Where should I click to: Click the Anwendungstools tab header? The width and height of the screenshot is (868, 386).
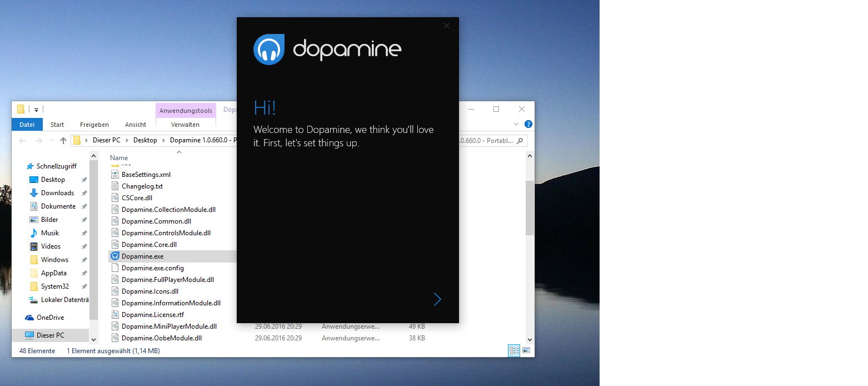pos(186,111)
